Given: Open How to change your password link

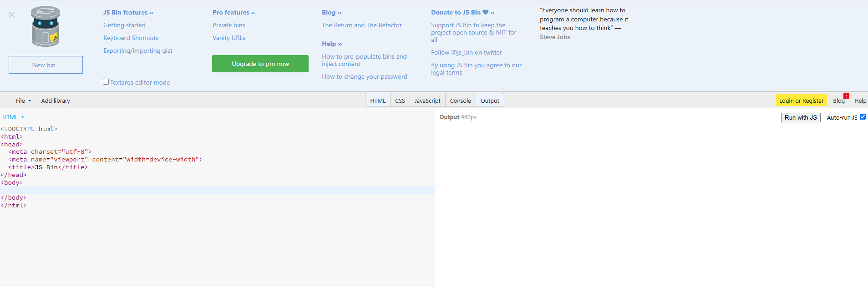Looking at the screenshot, I should pos(365,76).
